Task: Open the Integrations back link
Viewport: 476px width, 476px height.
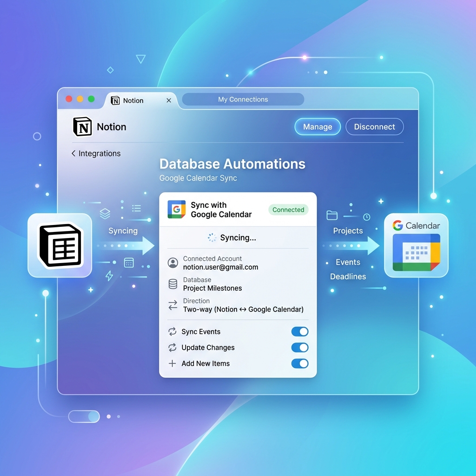Action: click(96, 153)
